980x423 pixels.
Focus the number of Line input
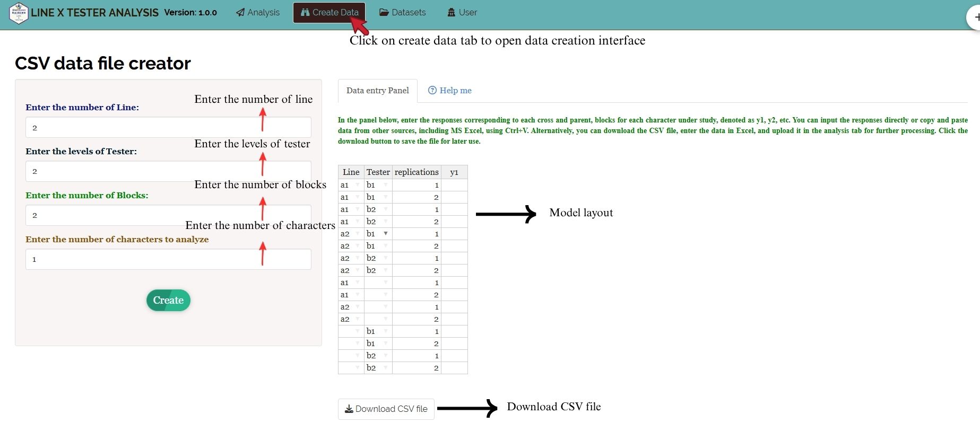tap(168, 127)
